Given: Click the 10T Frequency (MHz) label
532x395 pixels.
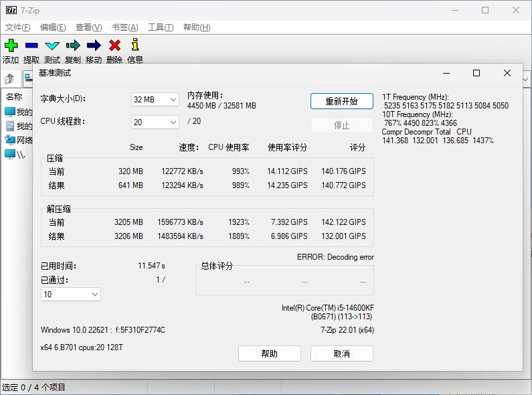Looking at the screenshot, I should (x=418, y=114).
